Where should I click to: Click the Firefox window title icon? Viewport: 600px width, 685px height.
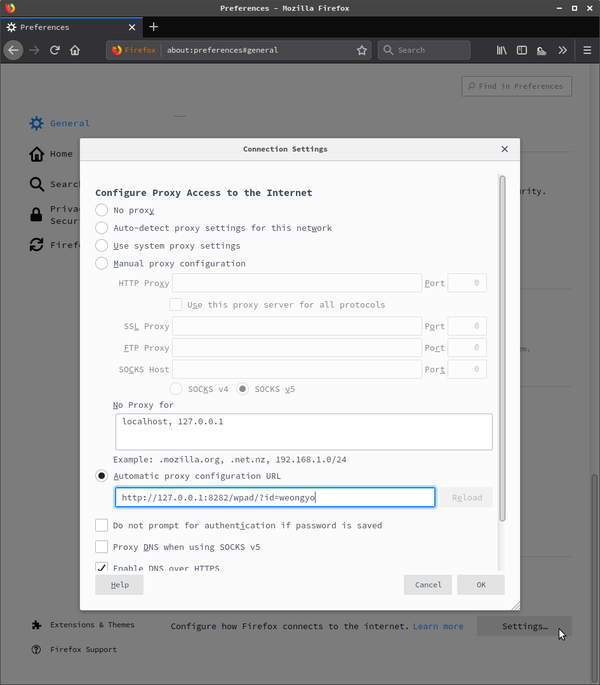10,8
